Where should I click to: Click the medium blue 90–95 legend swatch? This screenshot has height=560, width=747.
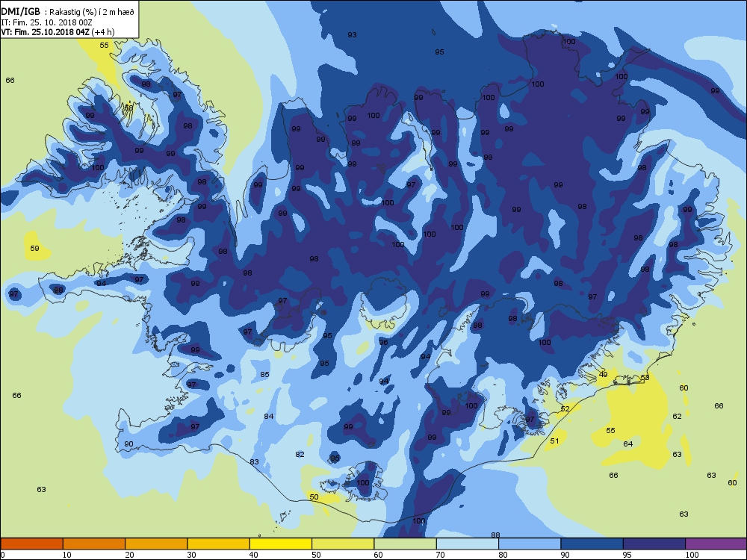click(x=592, y=544)
